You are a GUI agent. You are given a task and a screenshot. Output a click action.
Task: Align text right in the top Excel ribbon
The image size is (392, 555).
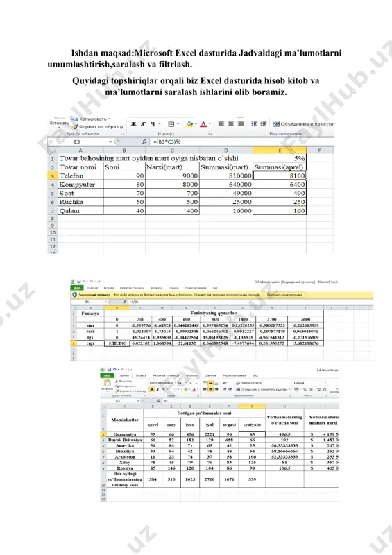(x=241, y=124)
